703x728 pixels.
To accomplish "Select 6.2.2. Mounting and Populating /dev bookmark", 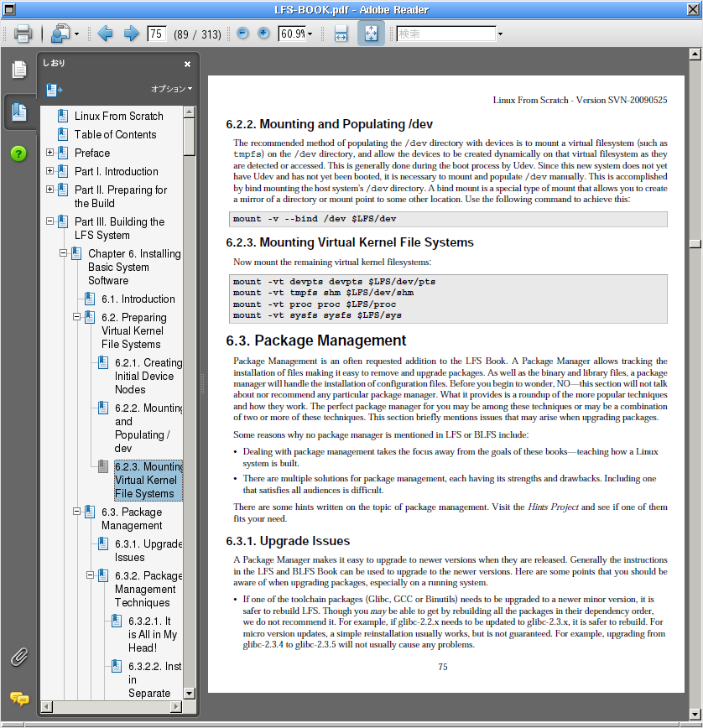I will (x=148, y=428).
